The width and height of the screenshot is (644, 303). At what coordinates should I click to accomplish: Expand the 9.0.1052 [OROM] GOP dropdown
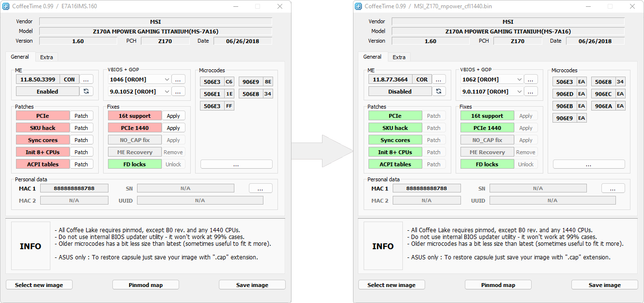click(x=167, y=91)
